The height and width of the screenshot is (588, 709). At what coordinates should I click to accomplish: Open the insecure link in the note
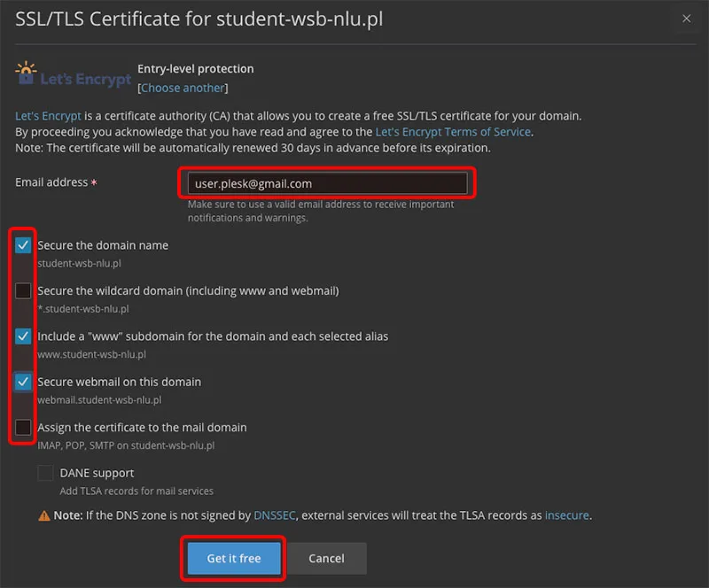tap(567, 515)
